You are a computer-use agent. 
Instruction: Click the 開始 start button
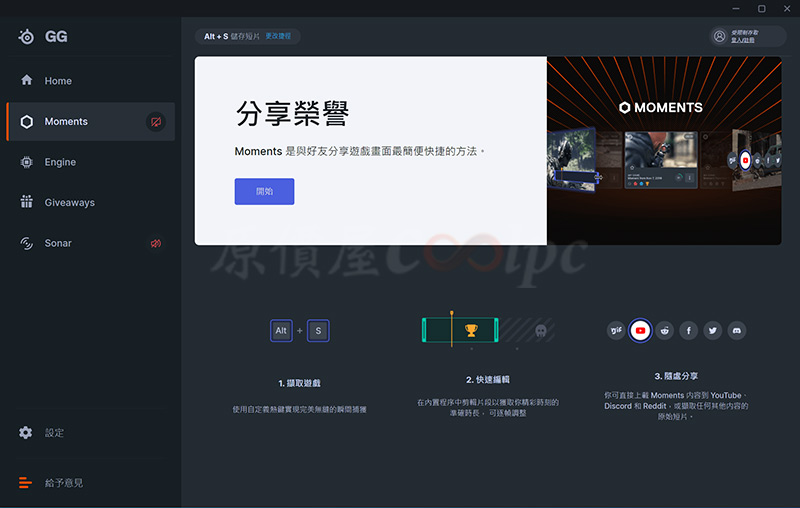coord(264,191)
